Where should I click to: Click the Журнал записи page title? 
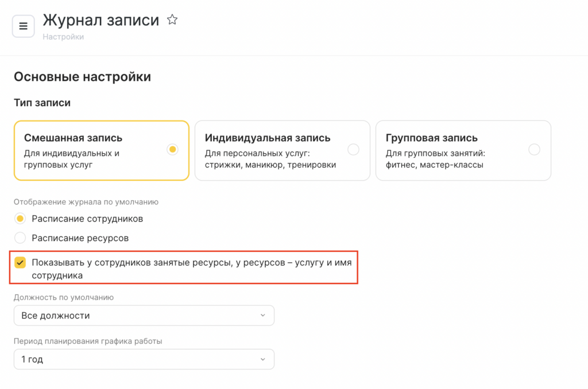pos(101,20)
